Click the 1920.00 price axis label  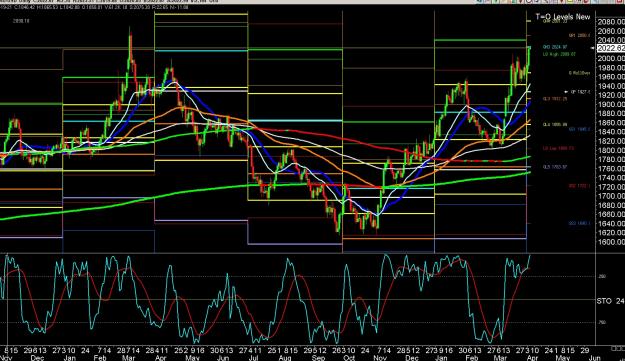point(611,95)
